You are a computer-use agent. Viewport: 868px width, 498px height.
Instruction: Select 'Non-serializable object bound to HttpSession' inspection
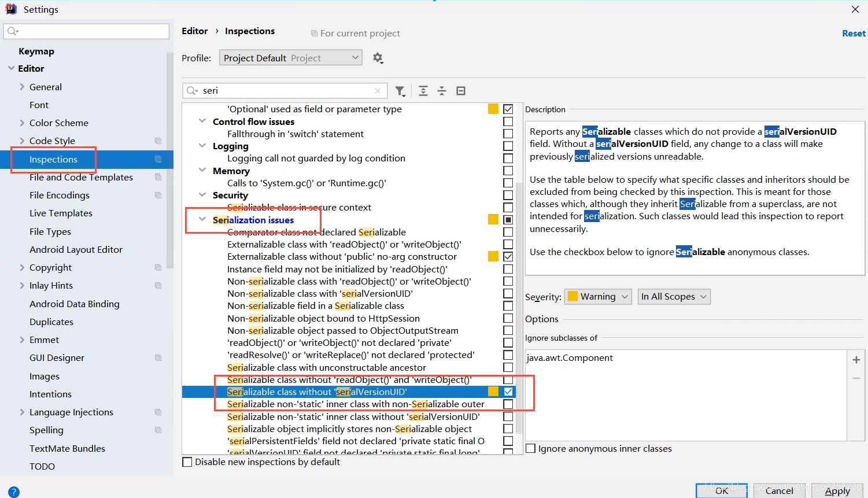323,318
